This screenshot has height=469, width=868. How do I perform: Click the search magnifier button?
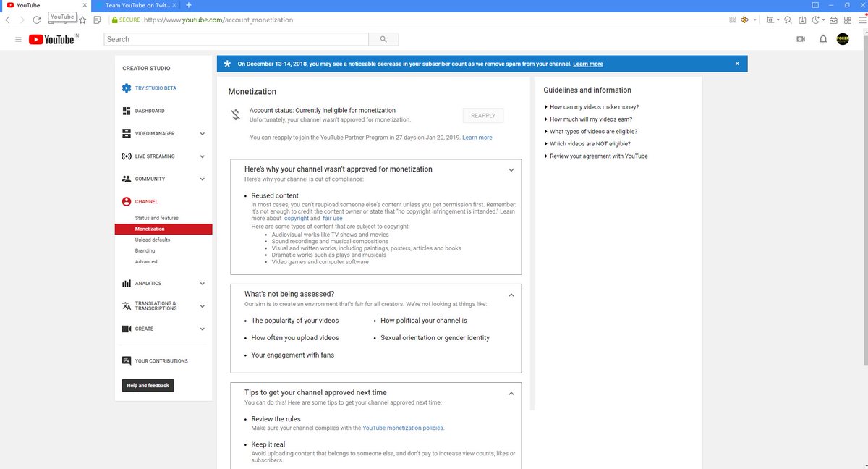coord(383,39)
